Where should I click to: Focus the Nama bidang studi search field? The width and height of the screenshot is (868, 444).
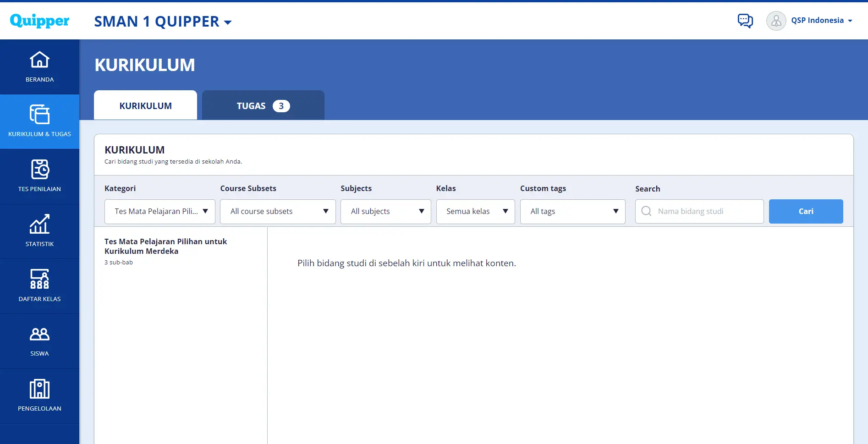pyautogui.click(x=699, y=211)
